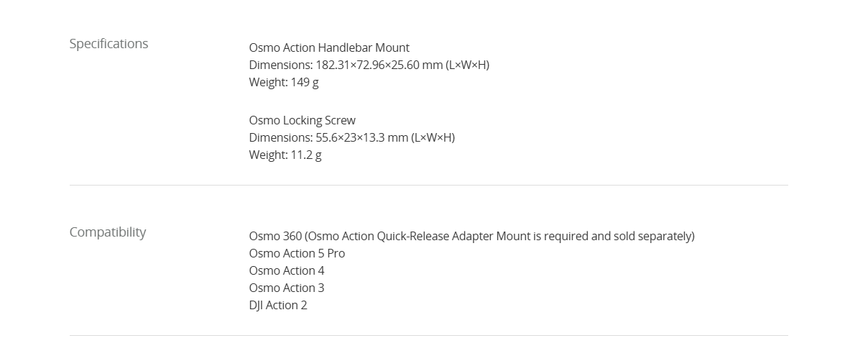Click the Osmo 360 compatibility line

pyautogui.click(x=472, y=236)
